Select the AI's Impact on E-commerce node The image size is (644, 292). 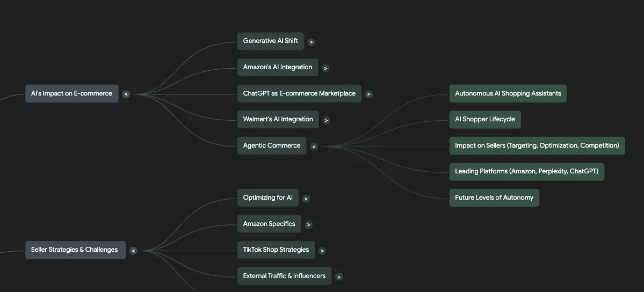click(72, 93)
